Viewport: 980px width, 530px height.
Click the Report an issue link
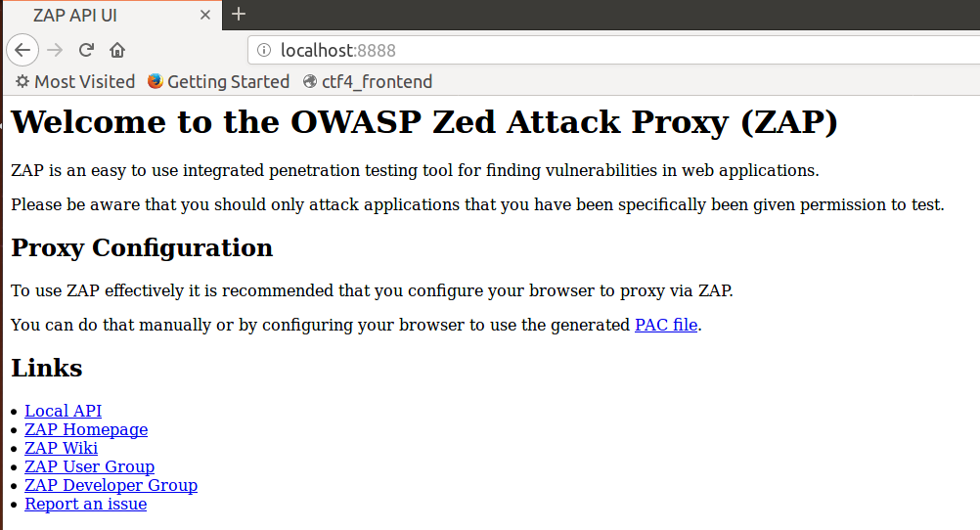(x=86, y=505)
